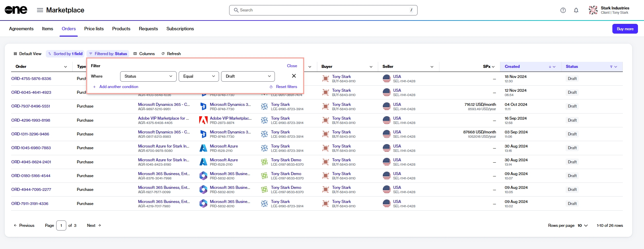This screenshot has width=644, height=249.
Task: Remove the Status filter condition with X
Action: point(294,76)
